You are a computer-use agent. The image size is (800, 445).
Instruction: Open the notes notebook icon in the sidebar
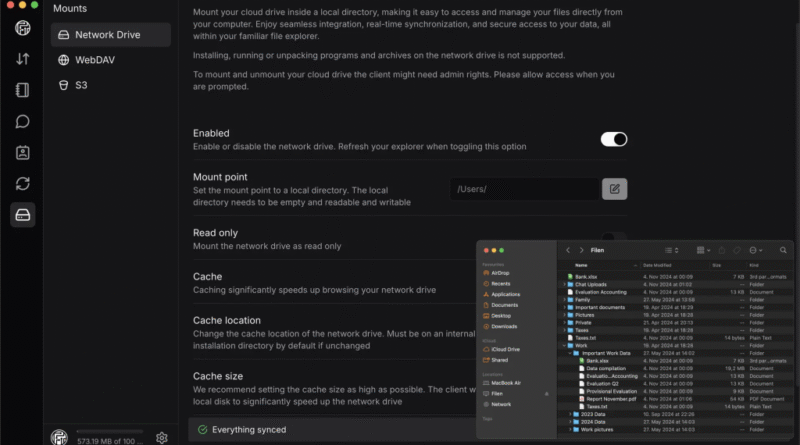(x=22, y=90)
